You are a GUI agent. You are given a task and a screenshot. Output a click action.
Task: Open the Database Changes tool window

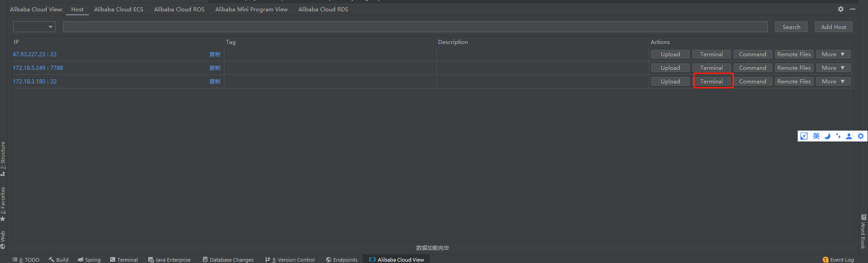pyautogui.click(x=228, y=260)
